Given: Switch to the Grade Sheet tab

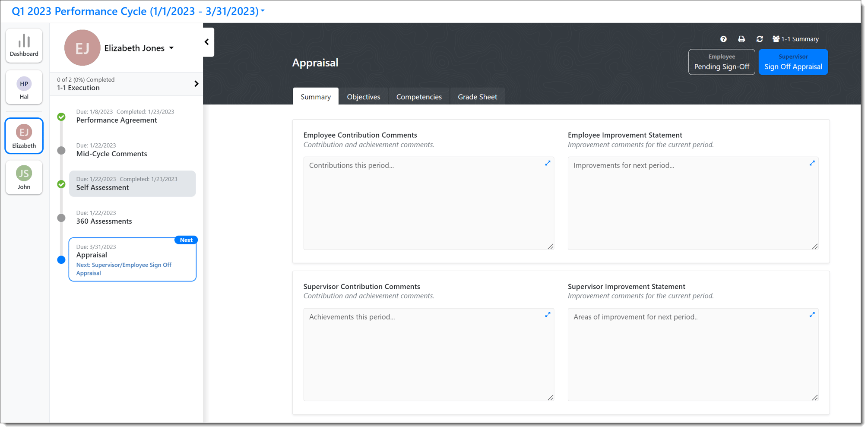Looking at the screenshot, I should coord(478,97).
